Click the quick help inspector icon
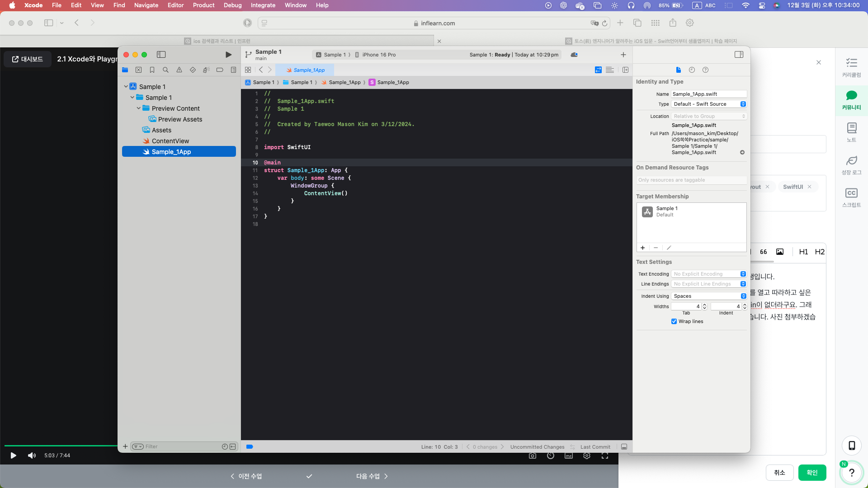This screenshot has height=488, width=868. (x=705, y=70)
